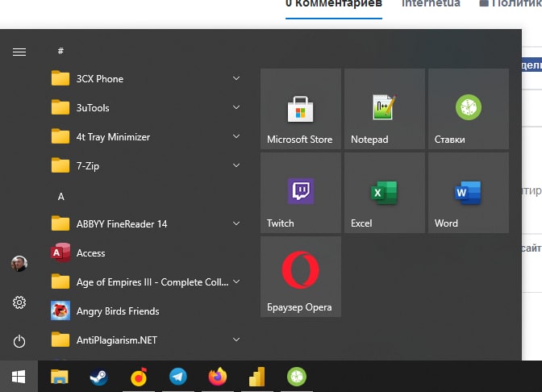Click the # letter group header
The width and height of the screenshot is (542, 392).
click(60, 51)
